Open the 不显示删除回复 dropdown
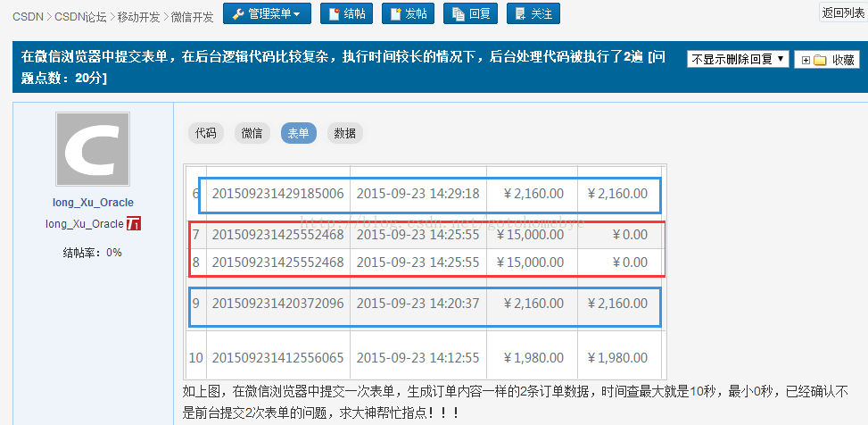Screen dimensions: 868x425 [738, 59]
